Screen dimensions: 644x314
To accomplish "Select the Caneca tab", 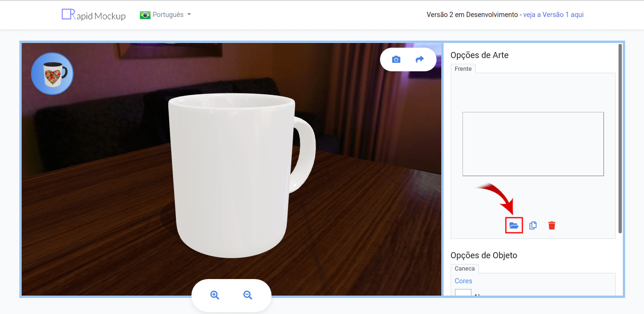I will [465, 268].
